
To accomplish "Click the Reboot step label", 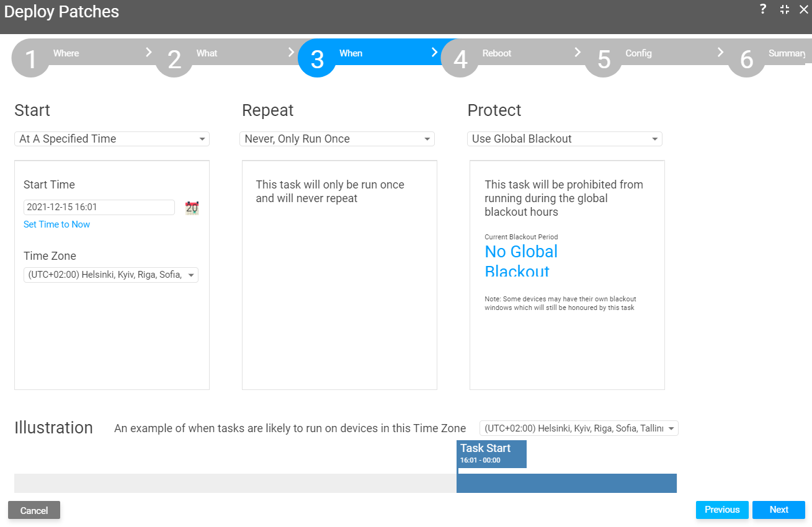I will tap(497, 53).
